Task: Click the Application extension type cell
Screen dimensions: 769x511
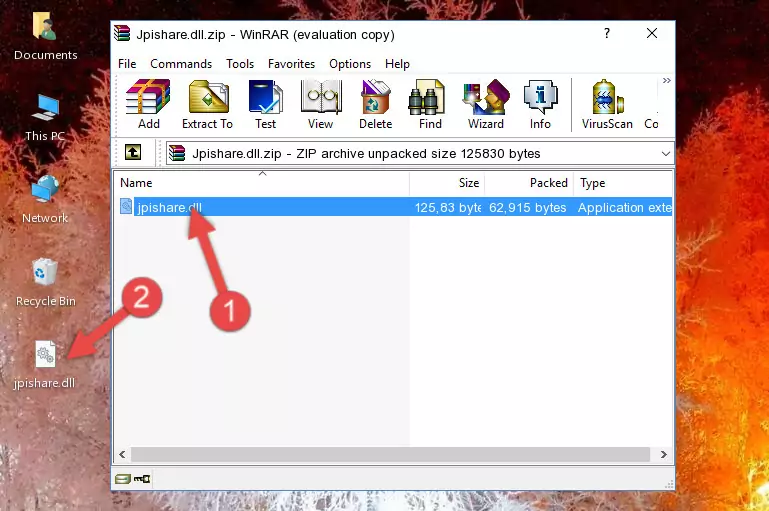Action: tap(624, 207)
